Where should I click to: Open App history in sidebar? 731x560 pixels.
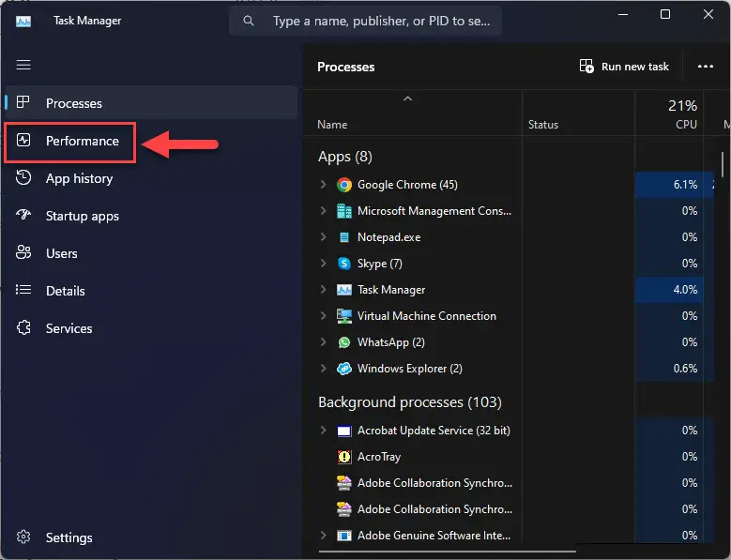point(79,178)
